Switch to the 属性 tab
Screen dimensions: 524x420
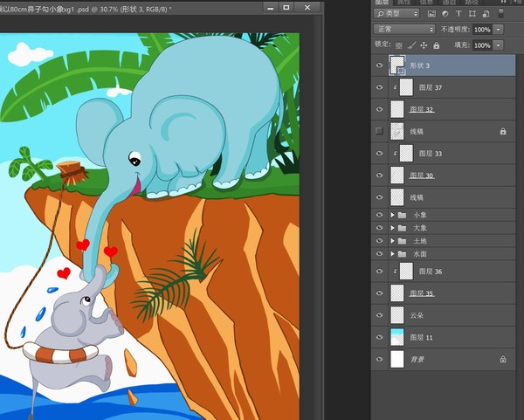[x=403, y=3]
